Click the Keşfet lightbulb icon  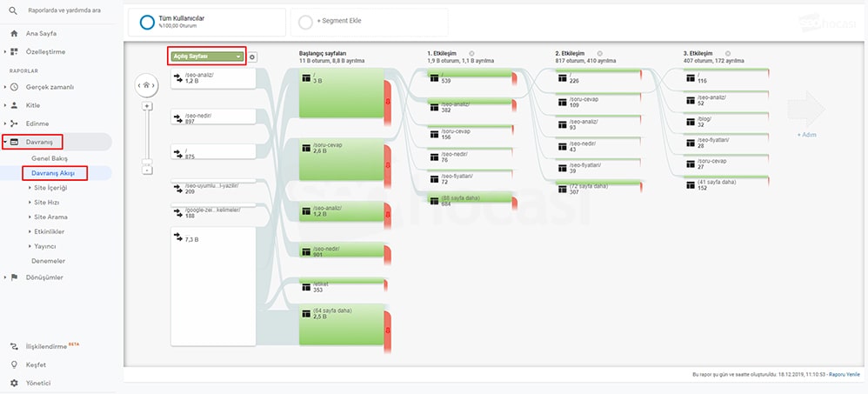(x=14, y=364)
